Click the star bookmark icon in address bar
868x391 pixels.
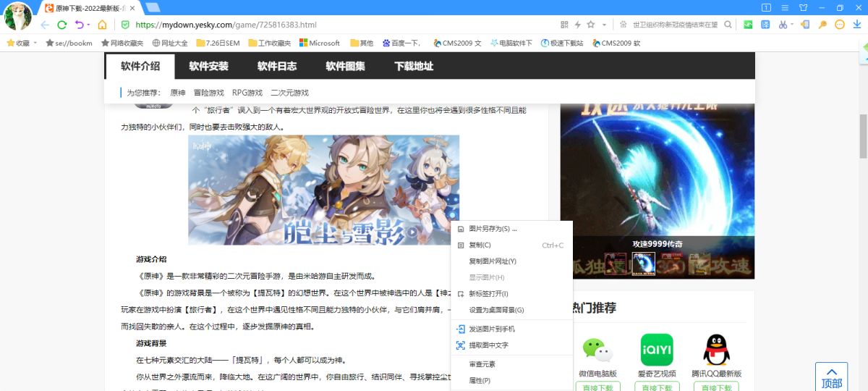point(591,25)
